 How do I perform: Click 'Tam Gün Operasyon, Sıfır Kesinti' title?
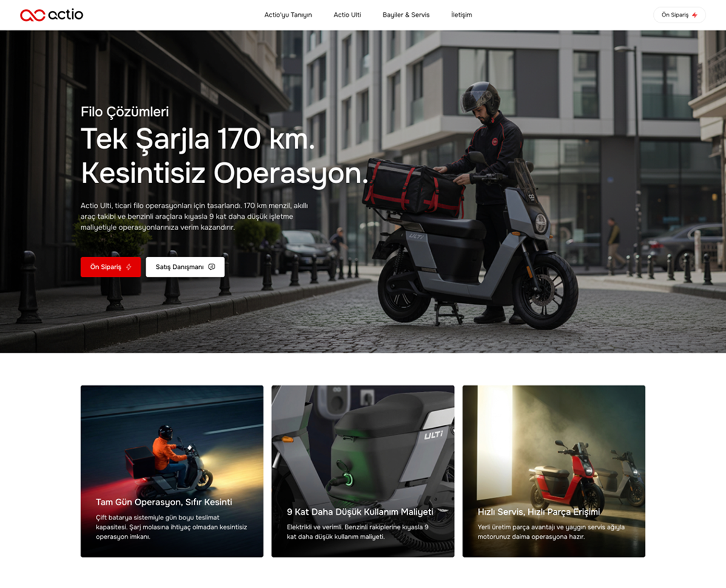[x=164, y=502]
